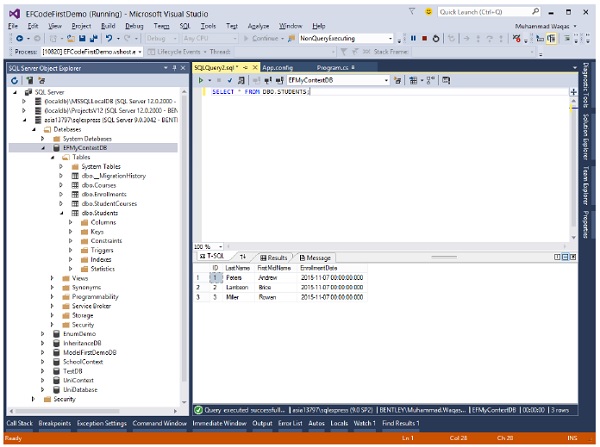Open the Debug menu
Screen dimensions: 600x447
(134, 26)
